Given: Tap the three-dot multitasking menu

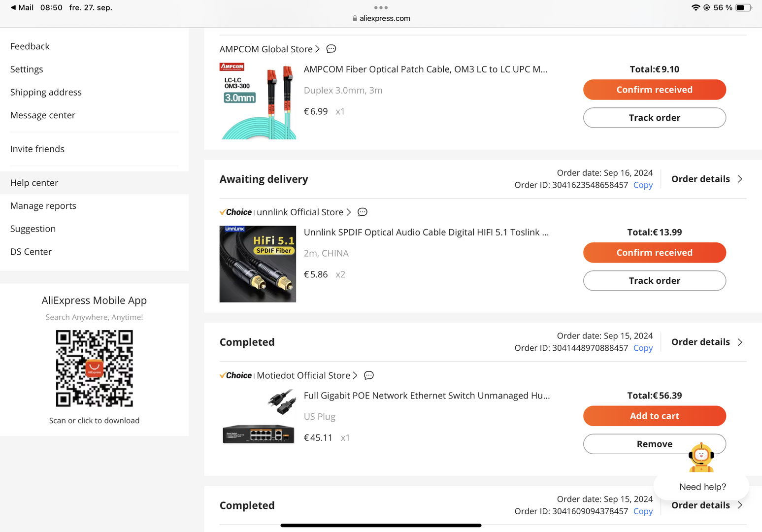Looking at the screenshot, I should coord(381,7).
